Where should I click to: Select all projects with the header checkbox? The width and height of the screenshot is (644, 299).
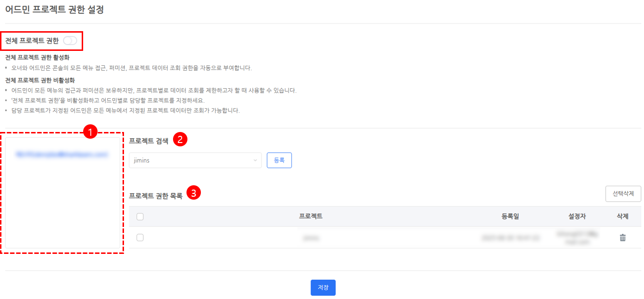140,216
